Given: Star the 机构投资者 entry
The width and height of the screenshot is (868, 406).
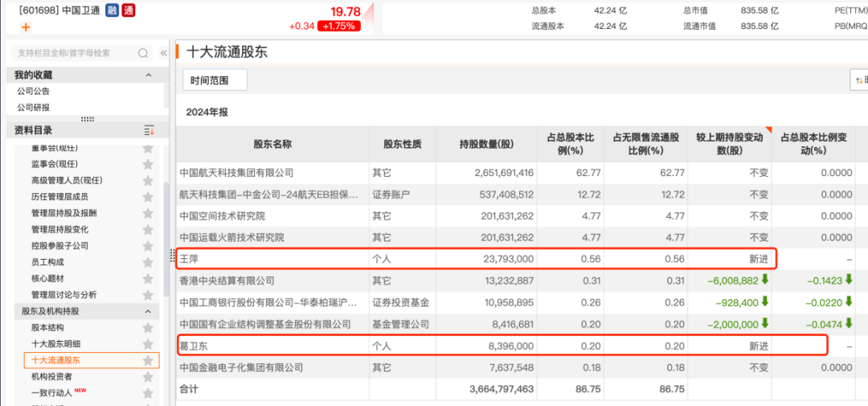Looking at the screenshot, I should [x=147, y=377].
